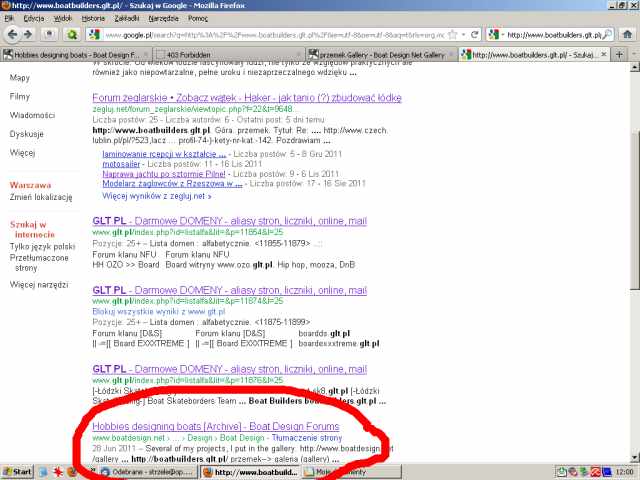
Task: Click Blokuj wszystkie wyniki z www.glt.pl
Action: pos(159,311)
